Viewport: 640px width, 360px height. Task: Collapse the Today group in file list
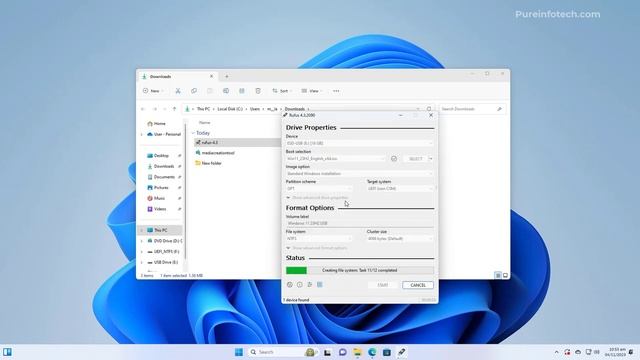pyautogui.click(x=193, y=133)
